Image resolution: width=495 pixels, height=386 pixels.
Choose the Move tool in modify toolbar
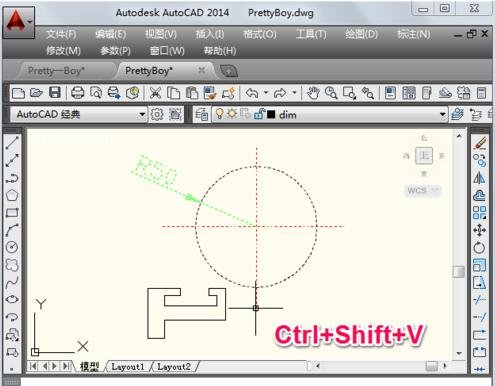coord(479,230)
